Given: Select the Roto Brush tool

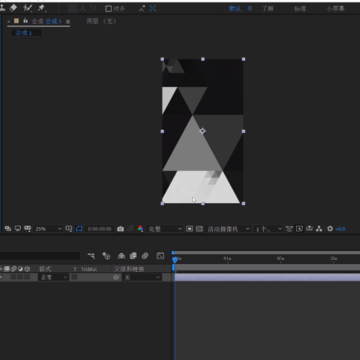Looking at the screenshot, I should tap(27, 8).
